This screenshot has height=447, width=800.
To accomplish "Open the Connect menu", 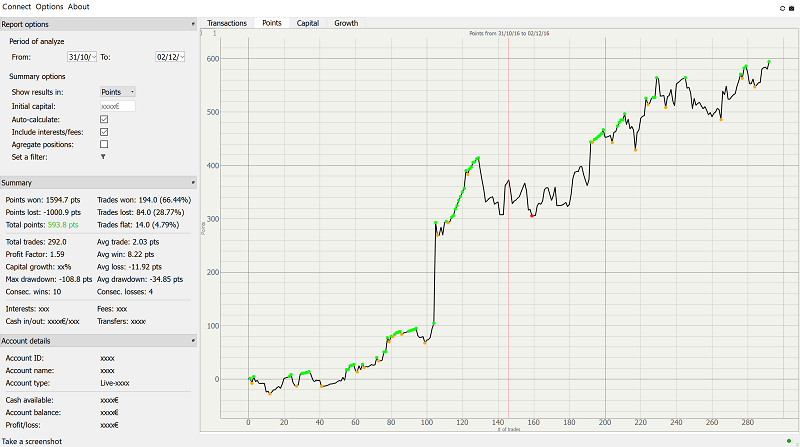I will (17, 7).
